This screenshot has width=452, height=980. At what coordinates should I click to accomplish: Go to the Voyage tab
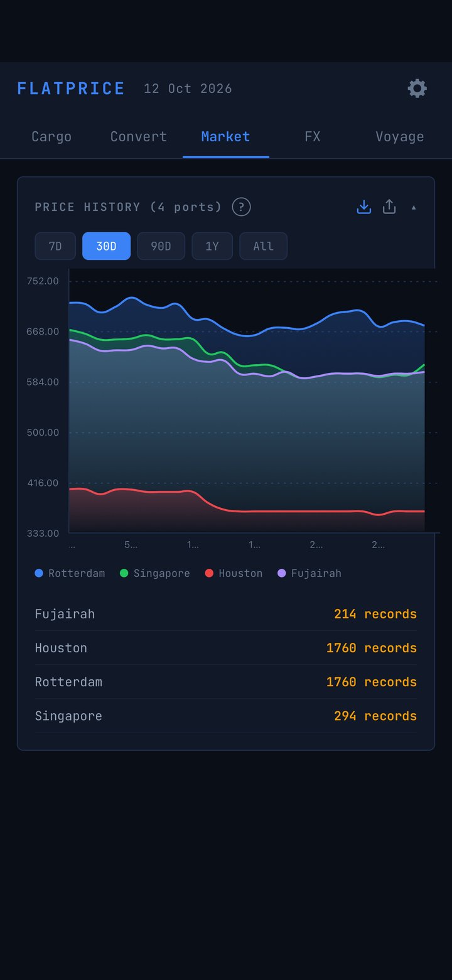pos(399,137)
